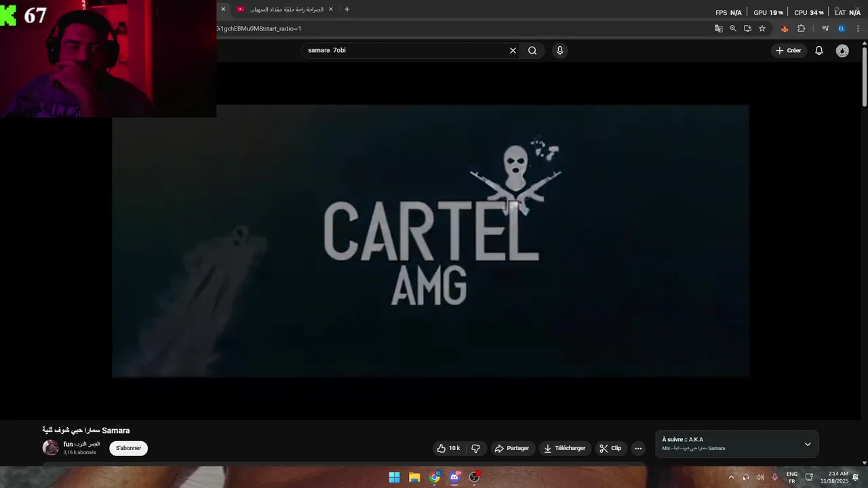This screenshot has width=868, height=488.
Task: Click the video title ending with Samara
Action: coord(86,430)
